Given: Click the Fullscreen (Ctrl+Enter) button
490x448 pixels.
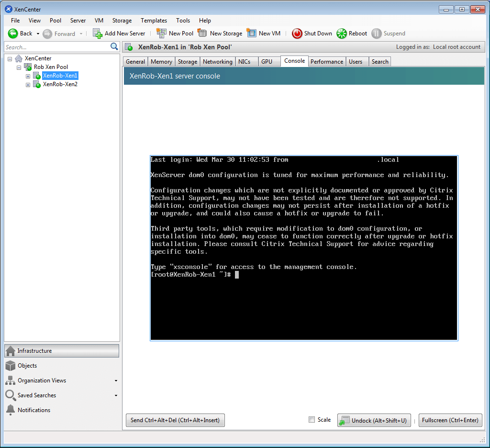Looking at the screenshot, I should click(450, 420).
